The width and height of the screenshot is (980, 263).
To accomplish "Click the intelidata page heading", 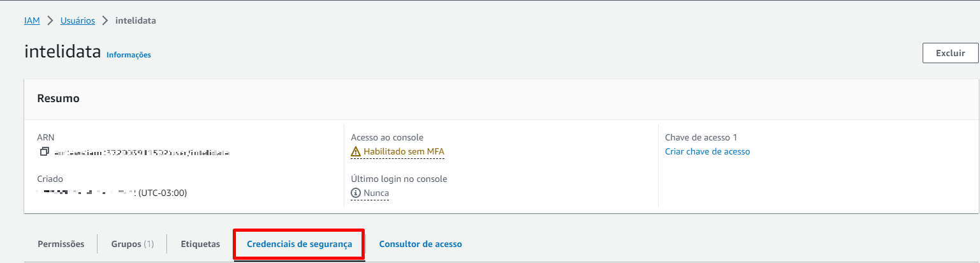I will pyautogui.click(x=62, y=52).
